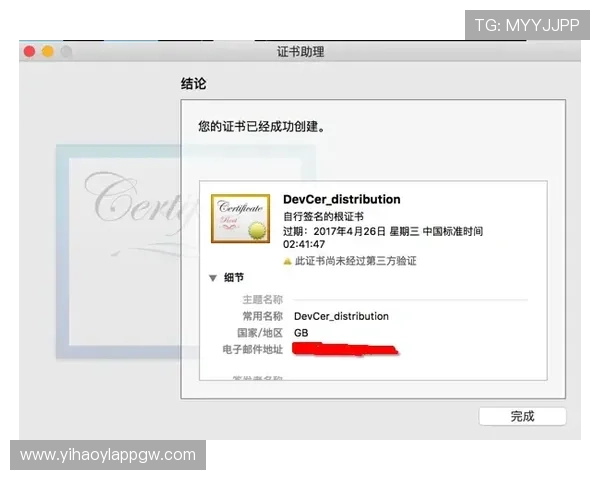Click the certificate icon thumbnail
This screenshot has width=600, height=480.
pos(240,218)
